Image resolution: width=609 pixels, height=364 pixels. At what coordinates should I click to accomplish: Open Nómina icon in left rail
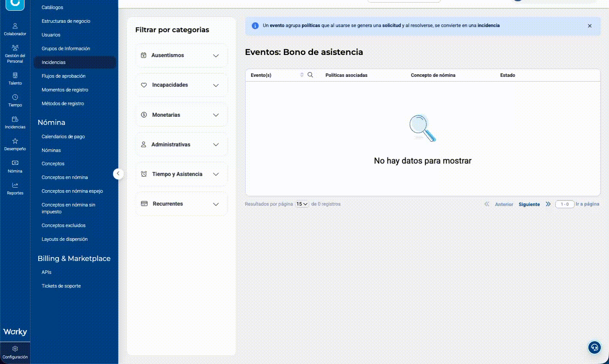(15, 166)
